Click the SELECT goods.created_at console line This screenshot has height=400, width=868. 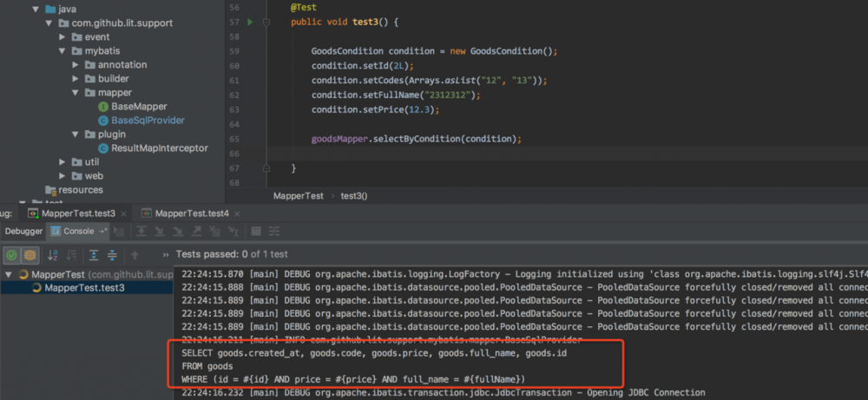(374, 353)
